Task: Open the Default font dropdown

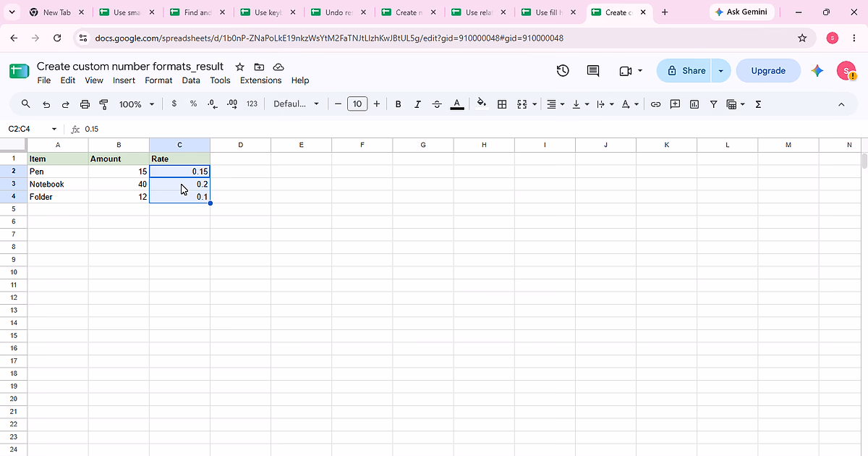Action: (296, 104)
